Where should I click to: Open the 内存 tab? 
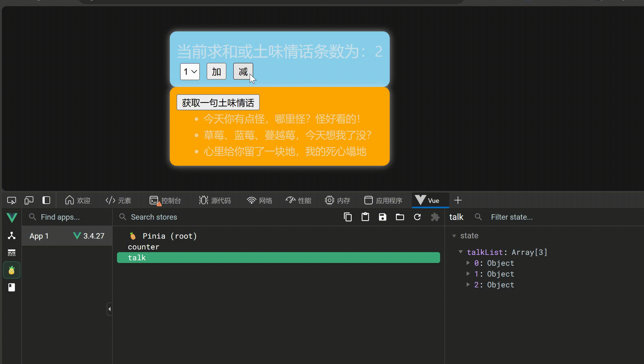337,200
